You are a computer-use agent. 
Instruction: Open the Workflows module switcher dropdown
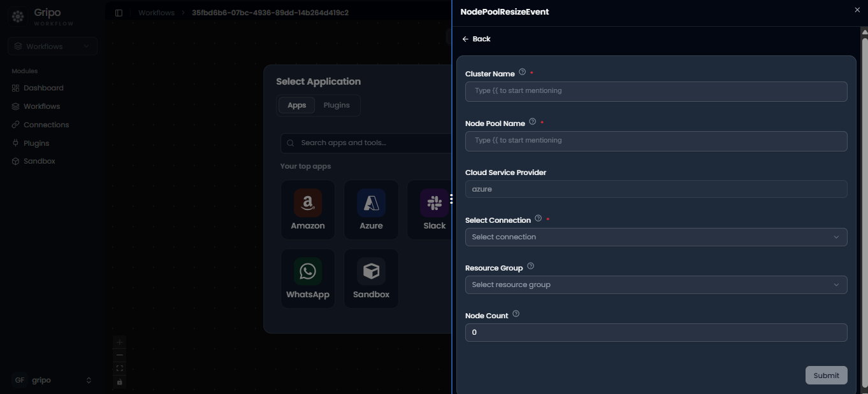click(52, 46)
